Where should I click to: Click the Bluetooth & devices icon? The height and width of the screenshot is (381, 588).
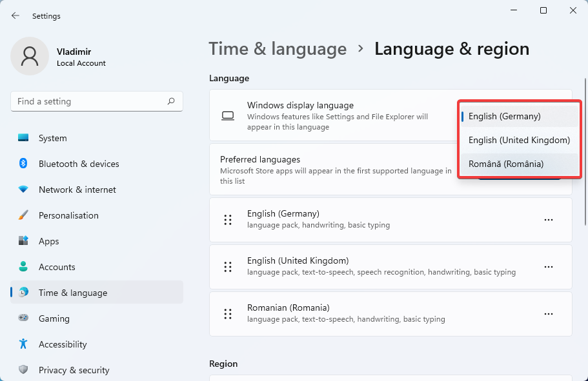(x=23, y=164)
